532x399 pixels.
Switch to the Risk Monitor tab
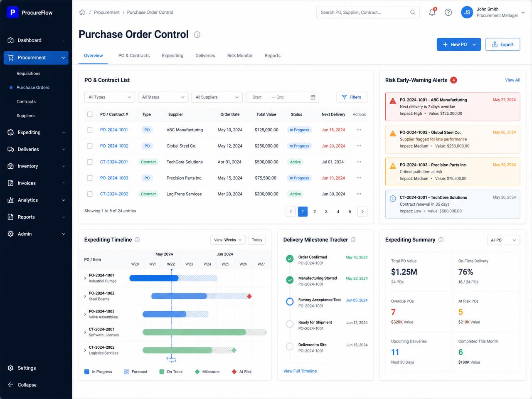click(x=240, y=56)
